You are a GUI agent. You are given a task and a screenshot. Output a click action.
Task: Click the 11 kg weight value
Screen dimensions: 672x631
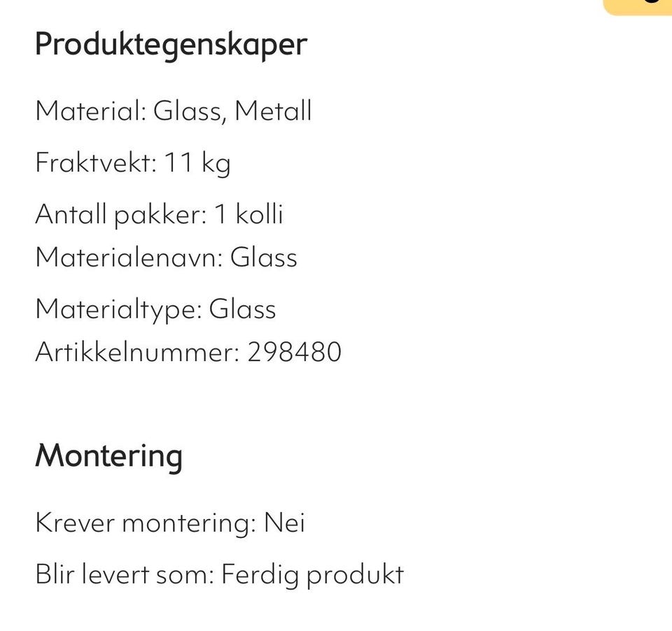(x=197, y=163)
